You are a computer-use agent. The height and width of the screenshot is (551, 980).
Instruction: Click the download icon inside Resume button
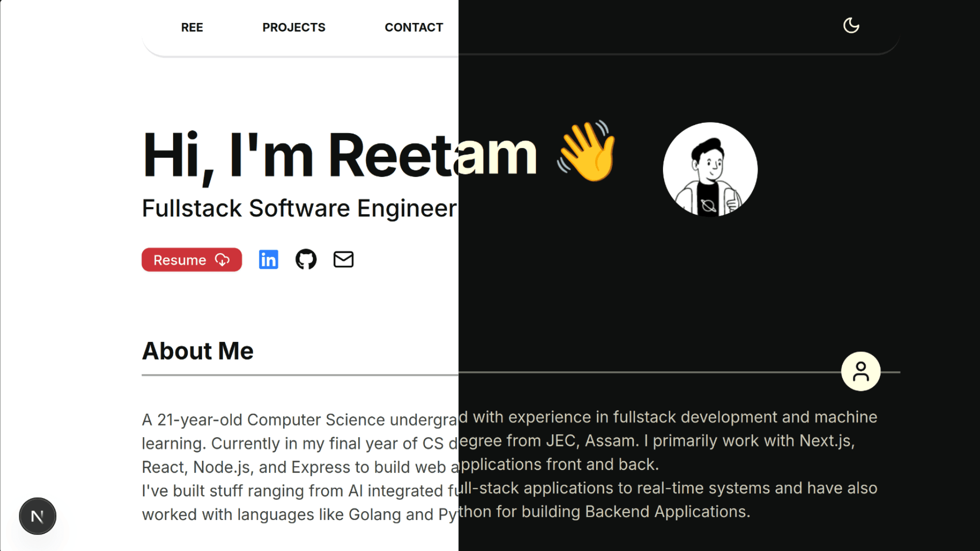click(x=222, y=260)
